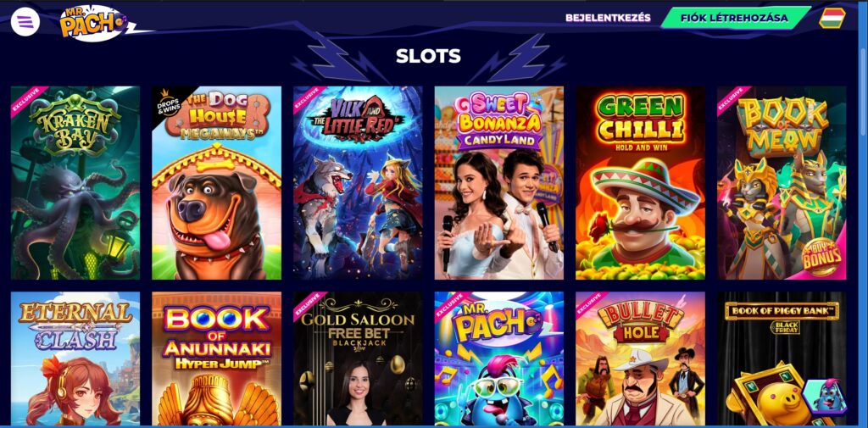Select Gold Saloon Free Bet Blackjack
Screen dimensions: 868x428
point(358,359)
